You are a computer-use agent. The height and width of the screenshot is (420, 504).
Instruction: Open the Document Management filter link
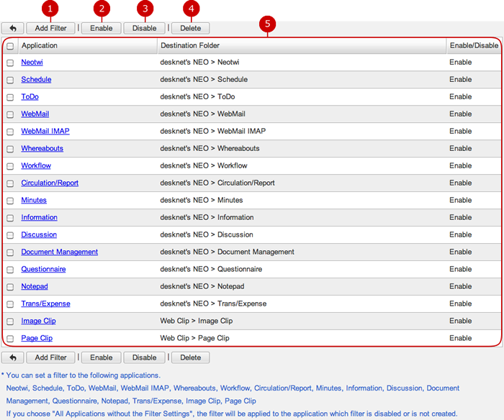pyautogui.click(x=60, y=252)
